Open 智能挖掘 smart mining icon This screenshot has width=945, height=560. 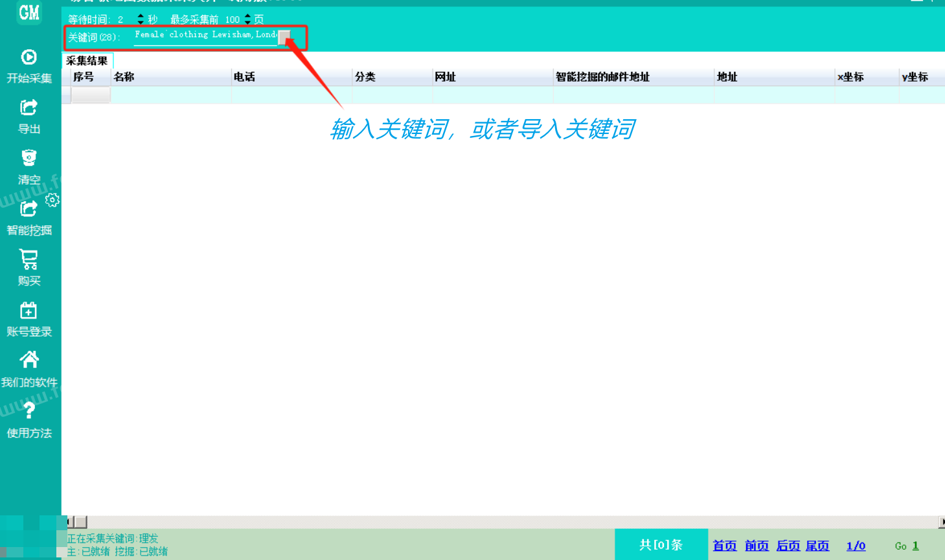click(28, 208)
